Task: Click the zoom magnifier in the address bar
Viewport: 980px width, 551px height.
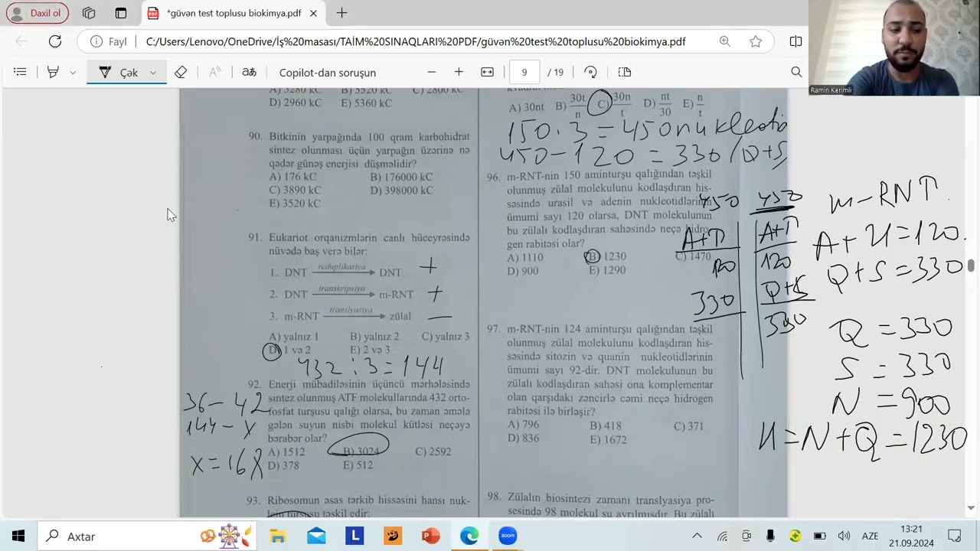Action: 725,41
